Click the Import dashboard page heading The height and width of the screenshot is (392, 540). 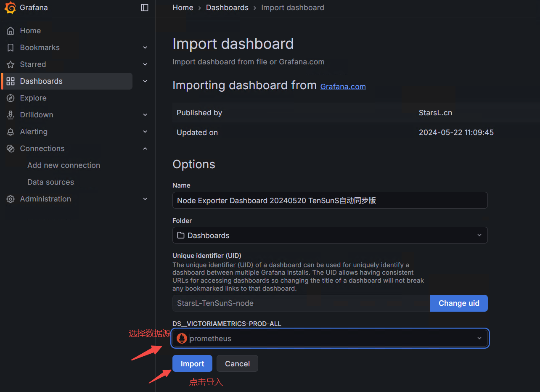point(233,44)
